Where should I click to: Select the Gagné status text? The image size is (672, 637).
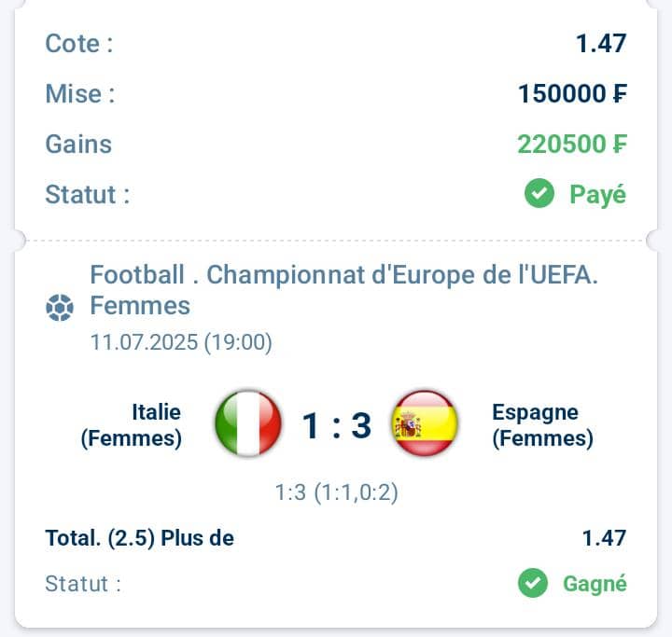click(x=595, y=584)
